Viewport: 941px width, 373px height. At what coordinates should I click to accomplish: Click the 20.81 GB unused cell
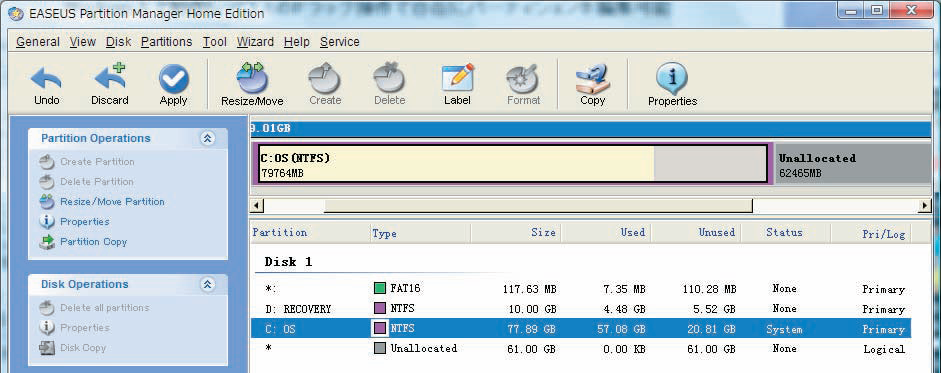tap(712, 329)
